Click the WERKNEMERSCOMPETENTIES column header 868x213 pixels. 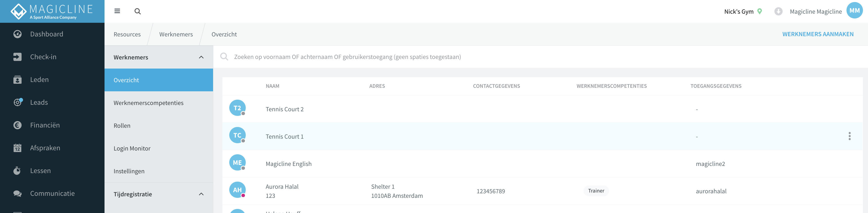point(612,86)
